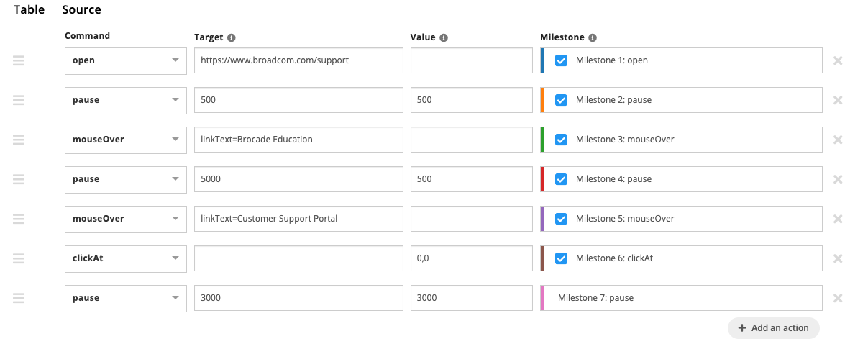Grab the drag handle of first row
The width and height of the screenshot is (868, 344).
(19, 60)
